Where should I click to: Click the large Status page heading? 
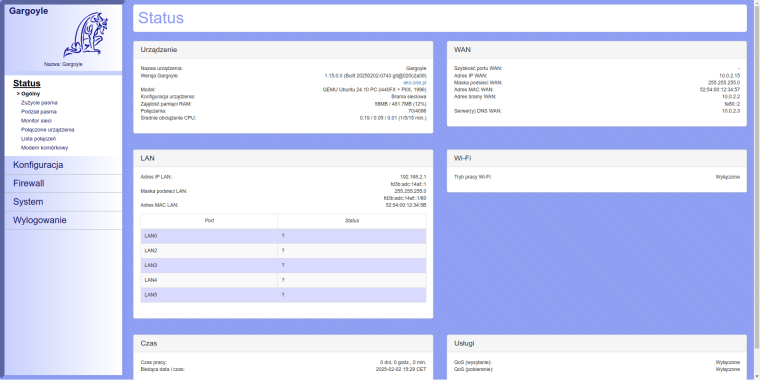161,18
